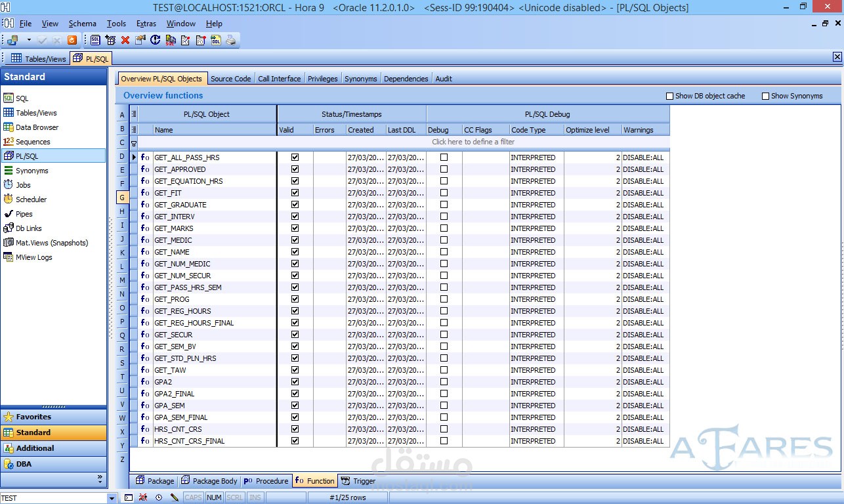This screenshot has width=844, height=504.
Task: Switch to the Favorites sidebar group
Action: (54, 417)
